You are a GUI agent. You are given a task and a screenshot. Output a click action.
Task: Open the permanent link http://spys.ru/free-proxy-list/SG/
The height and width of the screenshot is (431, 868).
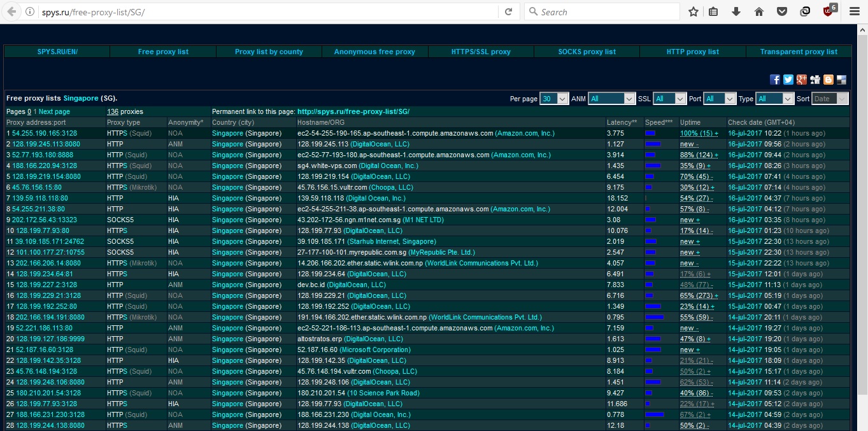(353, 111)
